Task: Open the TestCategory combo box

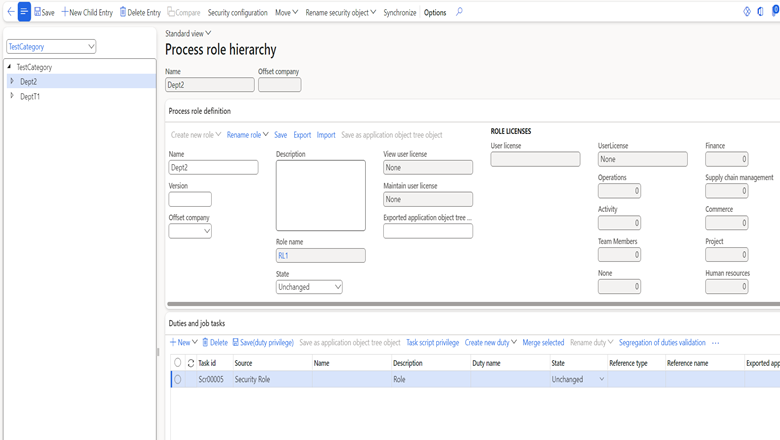Action: click(x=51, y=47)
